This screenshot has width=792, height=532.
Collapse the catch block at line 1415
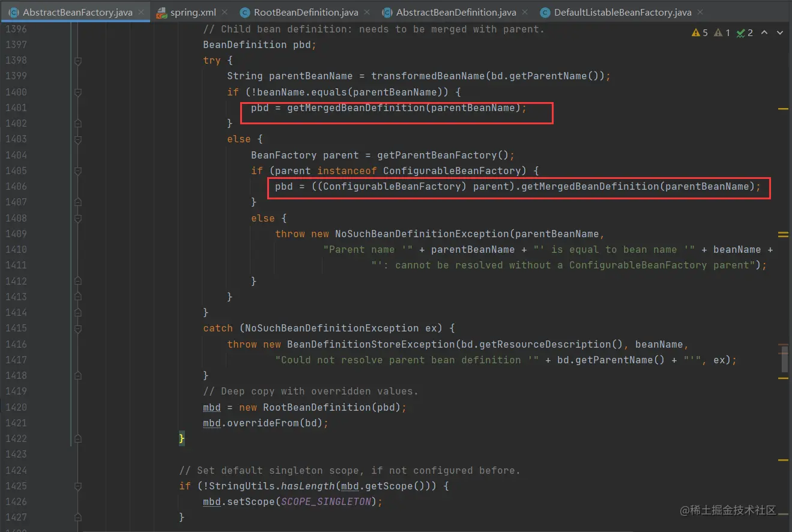pos(77,328)
